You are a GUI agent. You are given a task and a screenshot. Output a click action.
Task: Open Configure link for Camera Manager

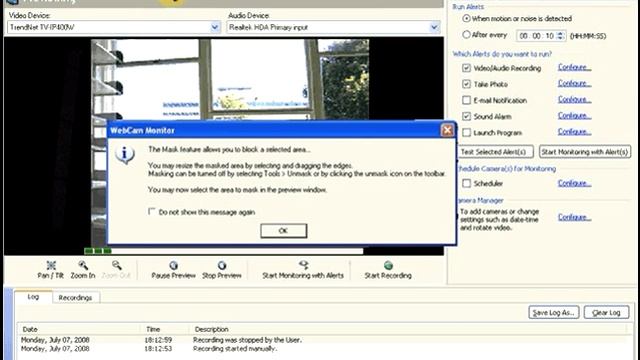(x=574, y=217)
